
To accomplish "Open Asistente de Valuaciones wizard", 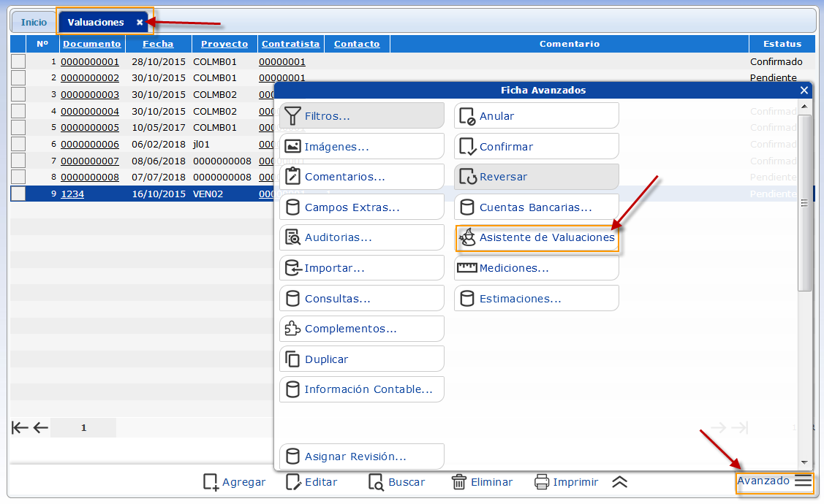I will point(537,238).
